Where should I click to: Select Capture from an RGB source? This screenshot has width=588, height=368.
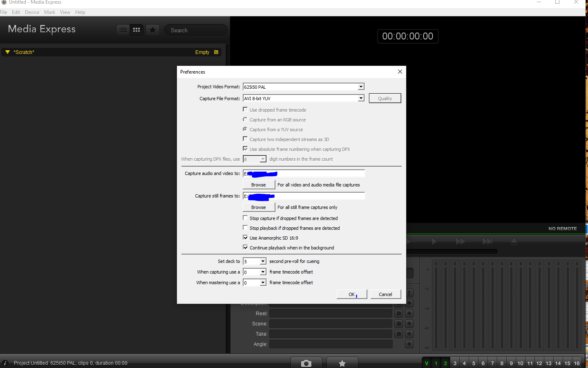245,119
